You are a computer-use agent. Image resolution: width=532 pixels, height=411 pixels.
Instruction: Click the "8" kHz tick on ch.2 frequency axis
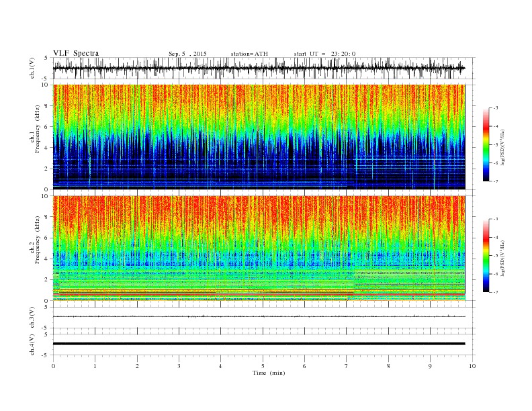46,217
